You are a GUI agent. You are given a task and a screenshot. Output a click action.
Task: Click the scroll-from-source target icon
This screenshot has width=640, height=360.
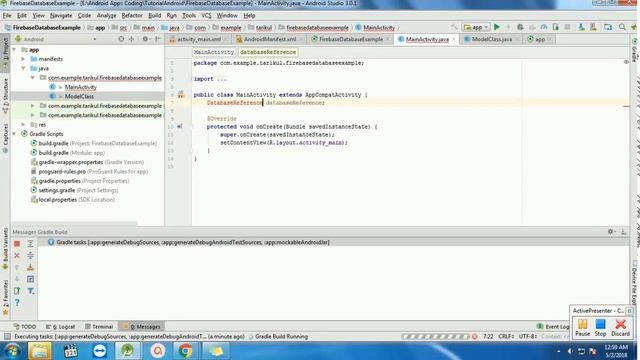121,39
